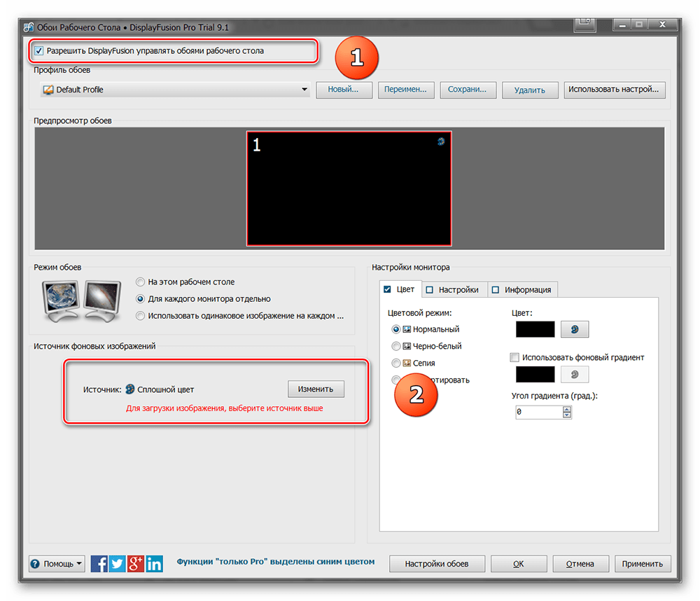Select the На этом рабочем столе radio button
The height and width of the screenshot is (601, 700).
click(x=141, y=282)
